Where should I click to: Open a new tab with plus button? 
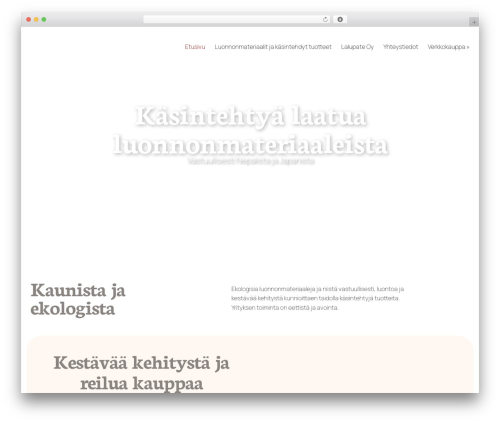pos(474,22)
